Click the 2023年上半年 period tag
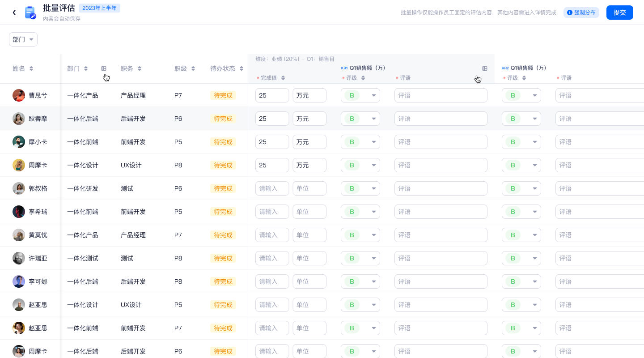 point(99,8)
